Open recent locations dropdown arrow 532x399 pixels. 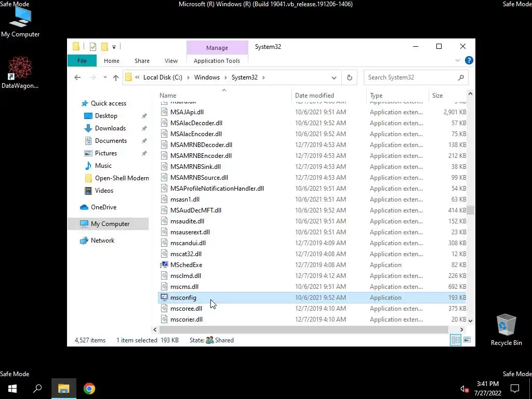pyautogui.click(x=105, y=77)
